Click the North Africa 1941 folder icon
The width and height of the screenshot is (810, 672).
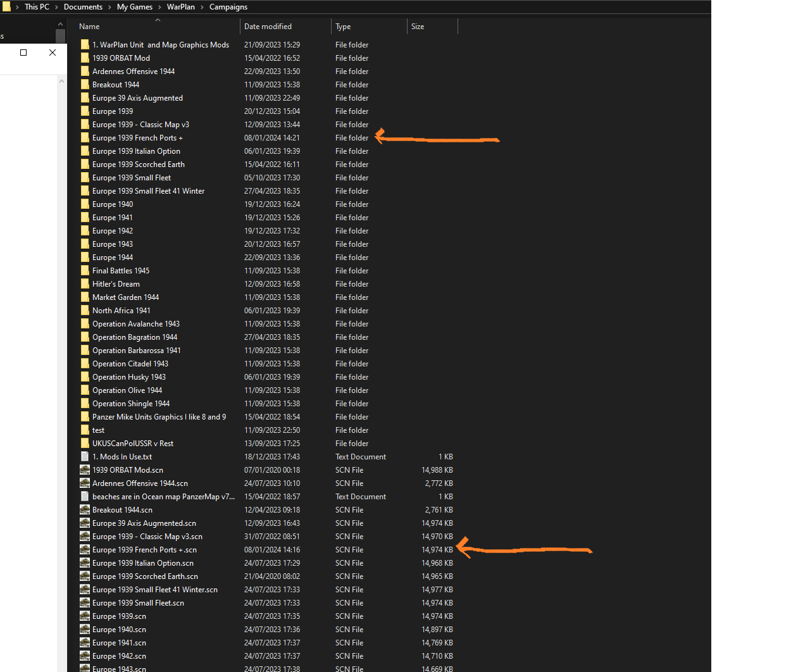coord(85,310)
